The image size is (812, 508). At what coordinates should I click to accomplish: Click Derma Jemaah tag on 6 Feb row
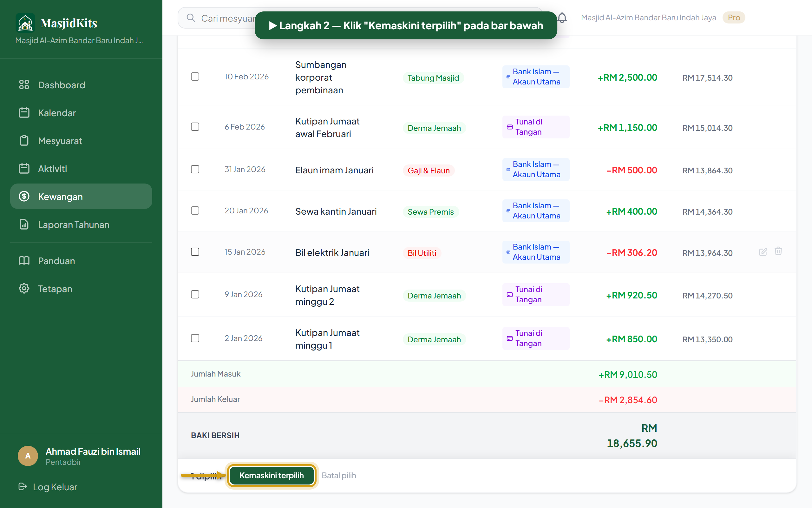tap(434, 128)
